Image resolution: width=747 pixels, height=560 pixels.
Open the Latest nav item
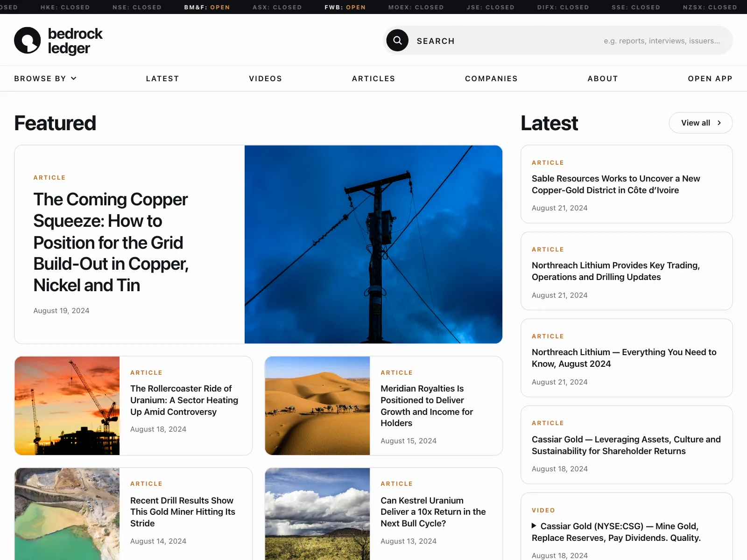pyautogui.click(x=162, y=78)
